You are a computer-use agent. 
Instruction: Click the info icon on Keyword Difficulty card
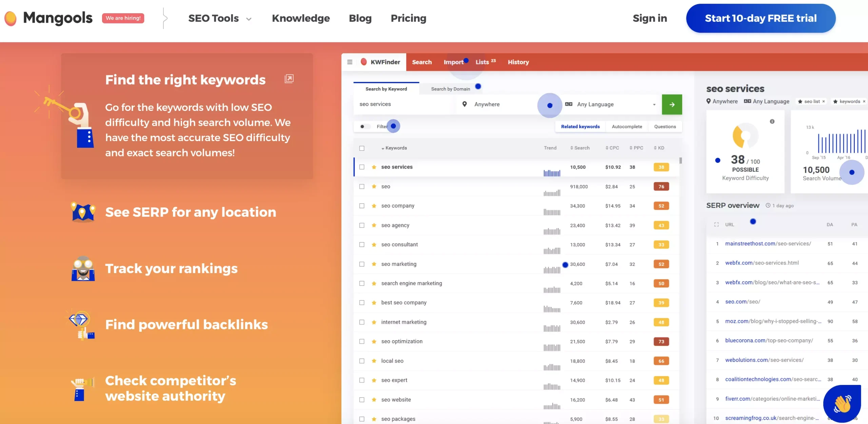coord(772,121)
